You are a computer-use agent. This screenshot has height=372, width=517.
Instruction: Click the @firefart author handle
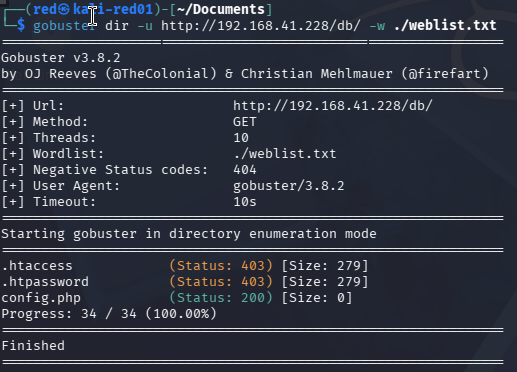(x=445, y=74)
